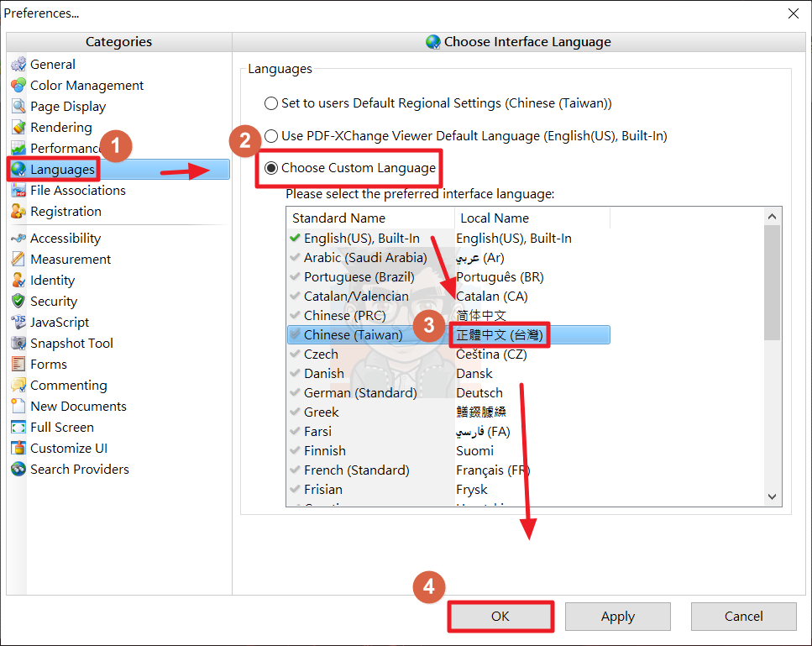The height and width of the screenshot is (646, 812).
Task: Select PDF-XChange Viewer Default Language radio
Action: pos(271,136)
